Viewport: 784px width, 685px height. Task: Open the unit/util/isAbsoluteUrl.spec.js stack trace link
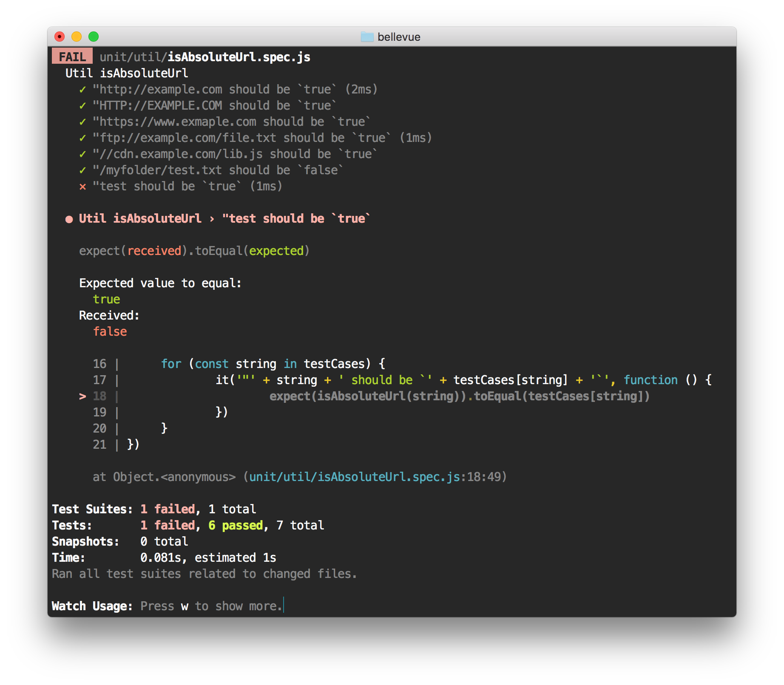(354, 477)
